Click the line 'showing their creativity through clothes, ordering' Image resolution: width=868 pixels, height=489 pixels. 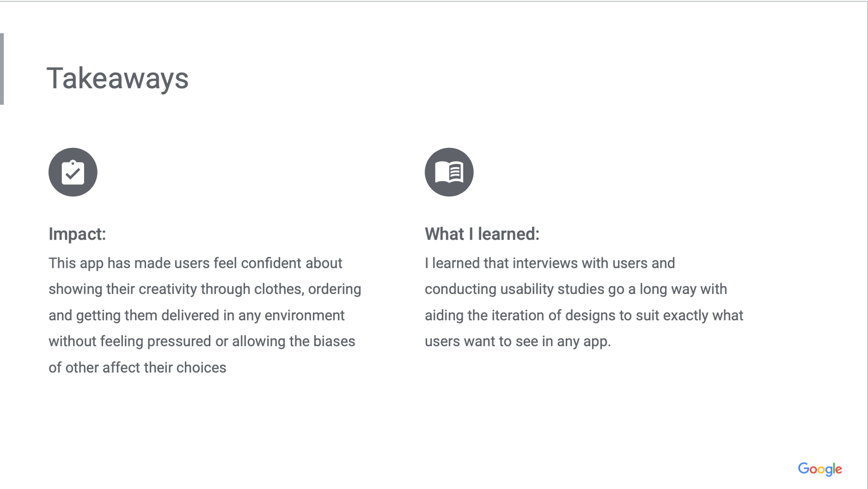coord(205,289)
